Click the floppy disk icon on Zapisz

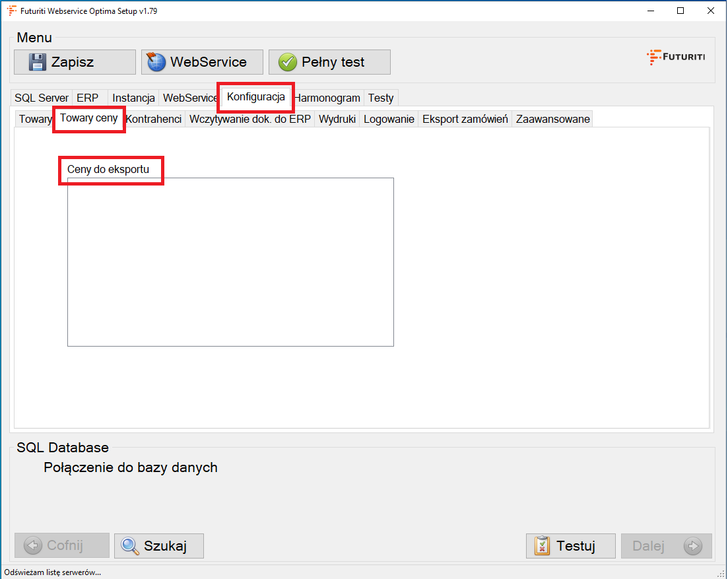click(x=38, y=62)
